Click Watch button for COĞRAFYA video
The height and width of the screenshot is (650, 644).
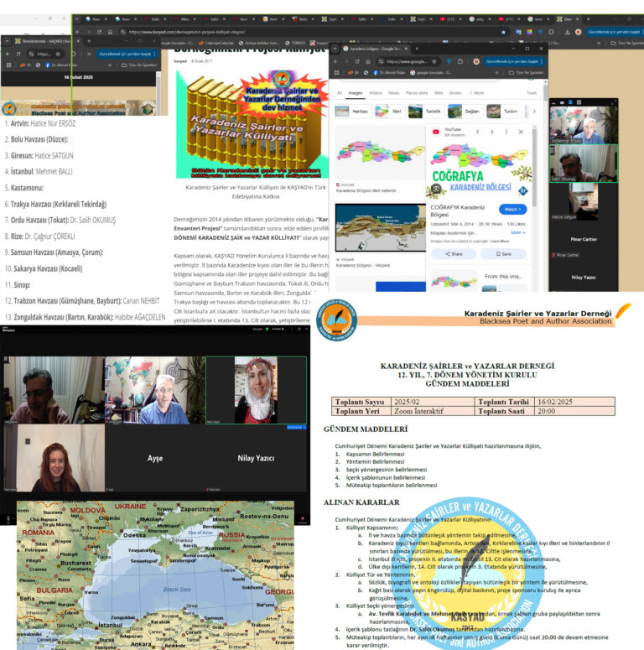click(x=512, y=210)
